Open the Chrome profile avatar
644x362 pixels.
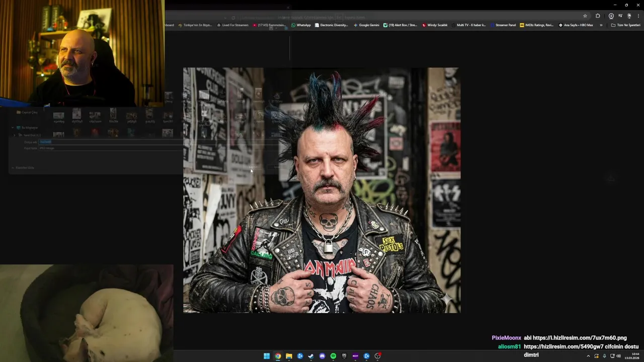coord(629,16)
